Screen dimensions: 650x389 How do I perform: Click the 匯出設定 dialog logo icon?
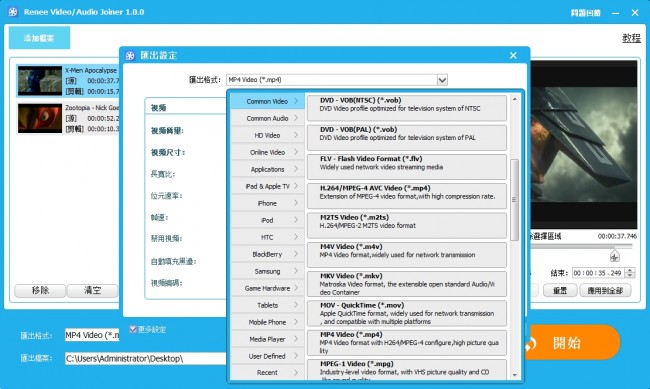tap(130, 56)
